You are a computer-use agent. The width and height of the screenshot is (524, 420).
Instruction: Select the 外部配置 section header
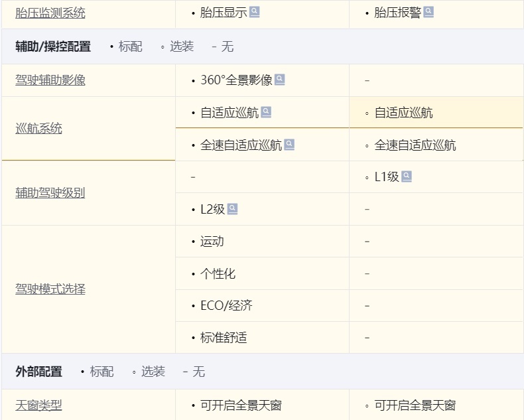(38, 372)
